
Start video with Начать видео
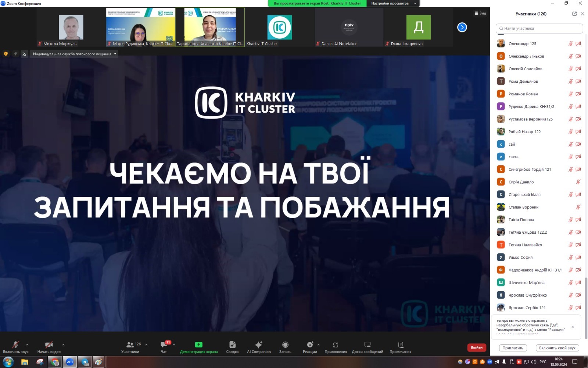click(x=49, y=347)
